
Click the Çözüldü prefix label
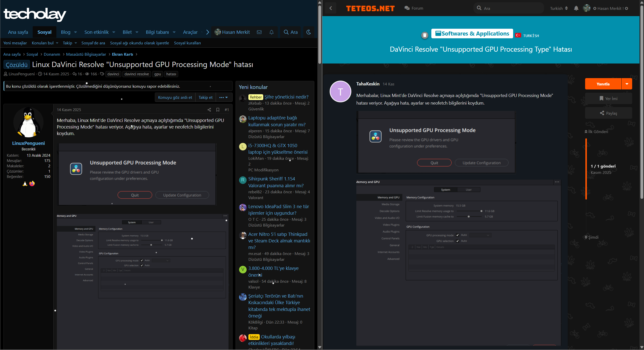(17, 65)
